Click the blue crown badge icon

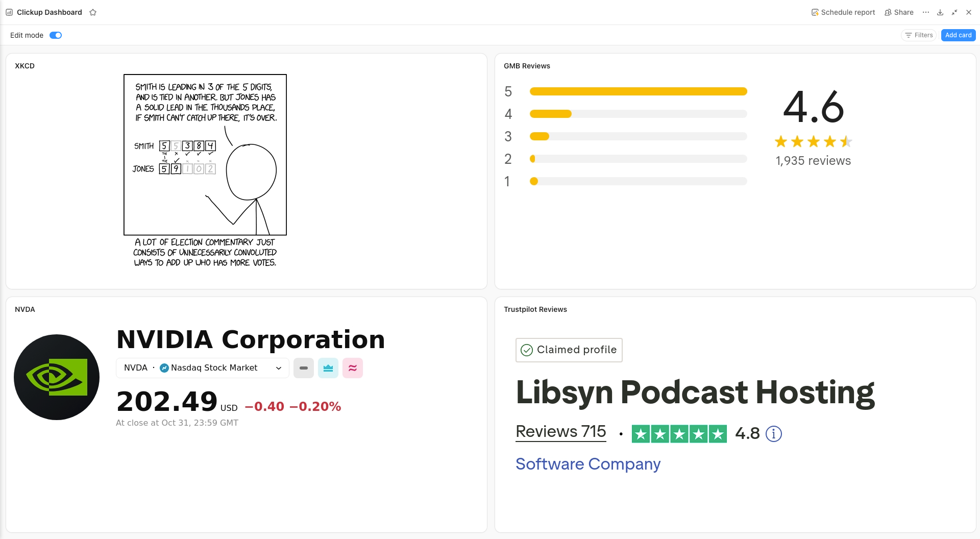(328, 368)
